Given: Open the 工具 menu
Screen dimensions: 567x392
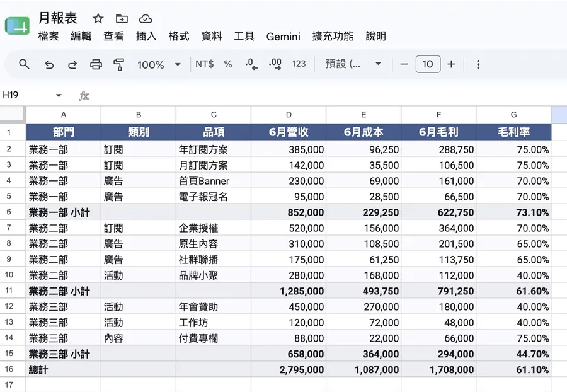Looking at the screenshot, I should point(244,36).
